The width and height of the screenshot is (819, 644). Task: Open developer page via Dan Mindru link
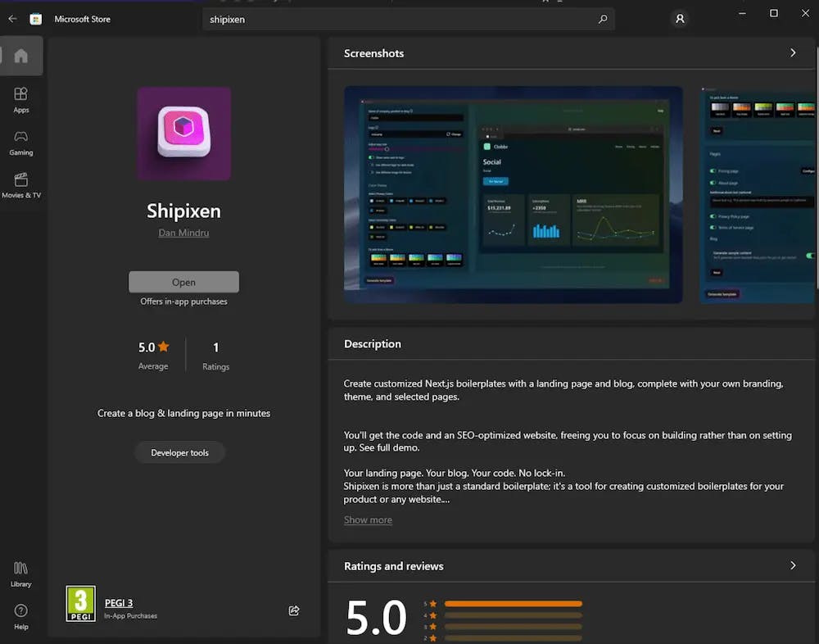coord(183,233)
